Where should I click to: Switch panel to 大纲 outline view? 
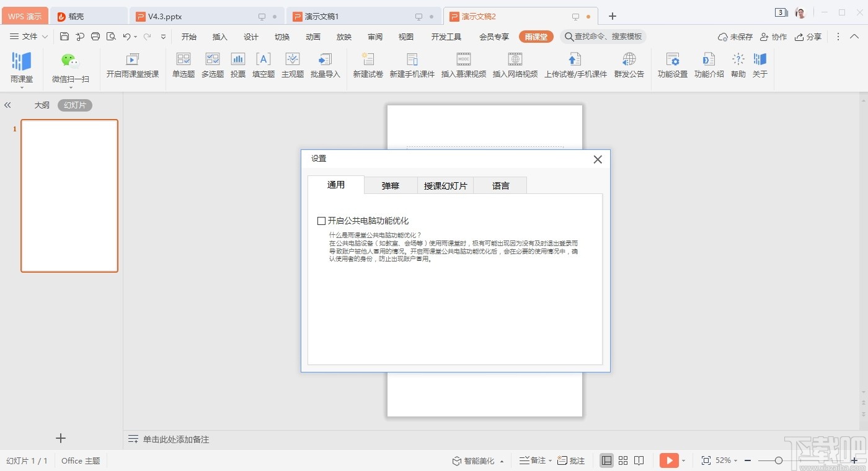pyautogui.click(x=42, y=105)
